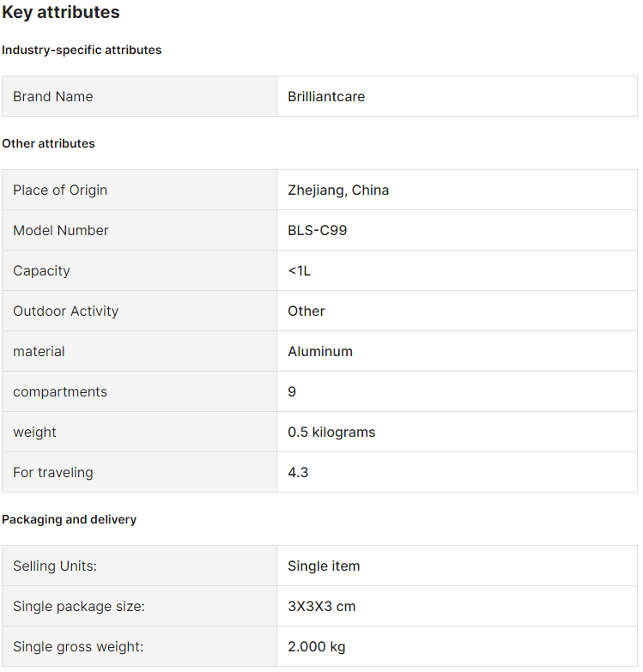Select the BLS-C99 model value
Image resolution: width=643 pixels, height=672 pixels.
pos(318,230)
